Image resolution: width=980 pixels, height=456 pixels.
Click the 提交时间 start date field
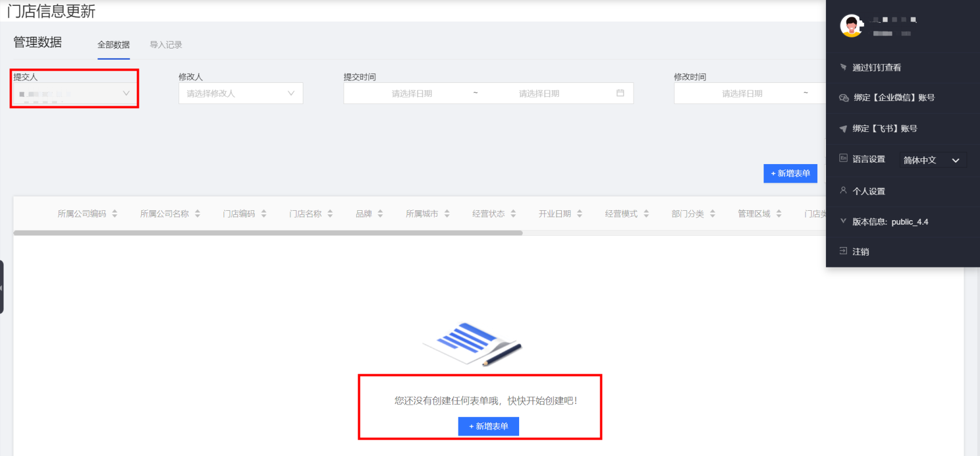412,93
